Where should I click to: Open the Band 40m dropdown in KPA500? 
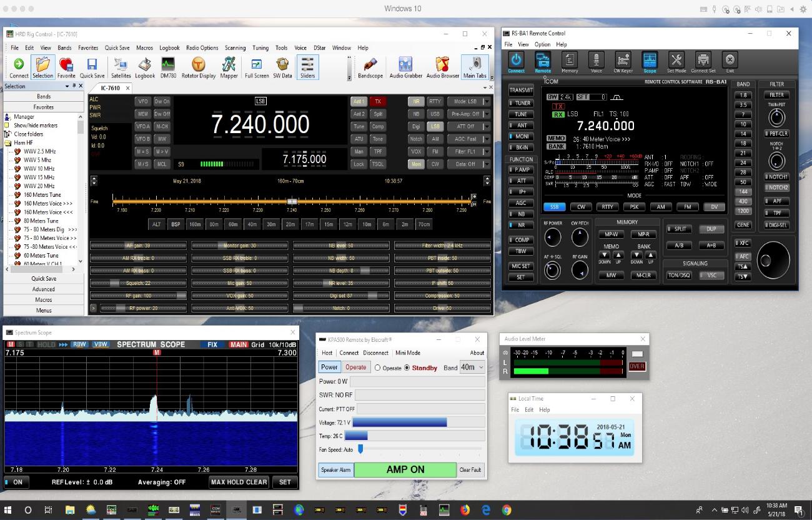(473, 367)
